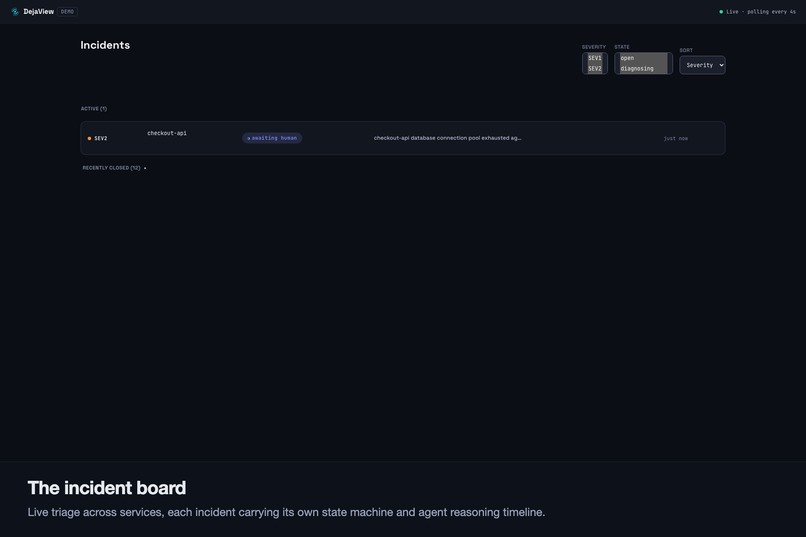Screen dimensions: 806x537
Task: Click the ACTIVE (1) section header
Action: pyautogui.click(x=94, y=108)
